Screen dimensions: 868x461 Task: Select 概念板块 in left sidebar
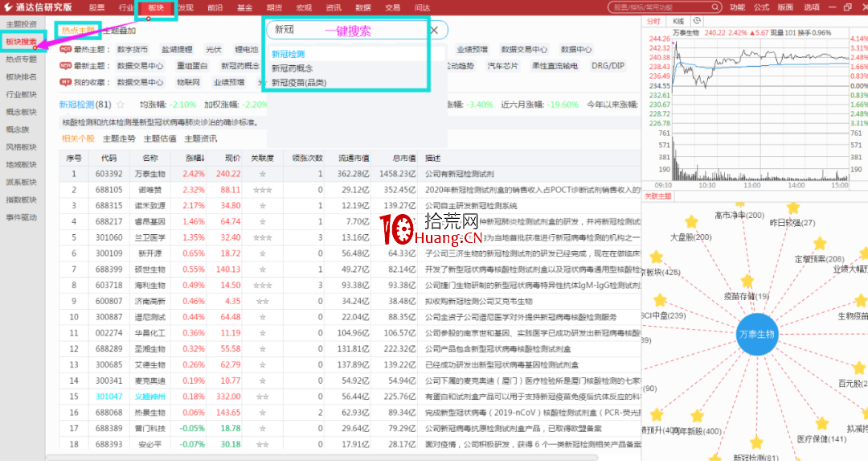tap(21, 112)
